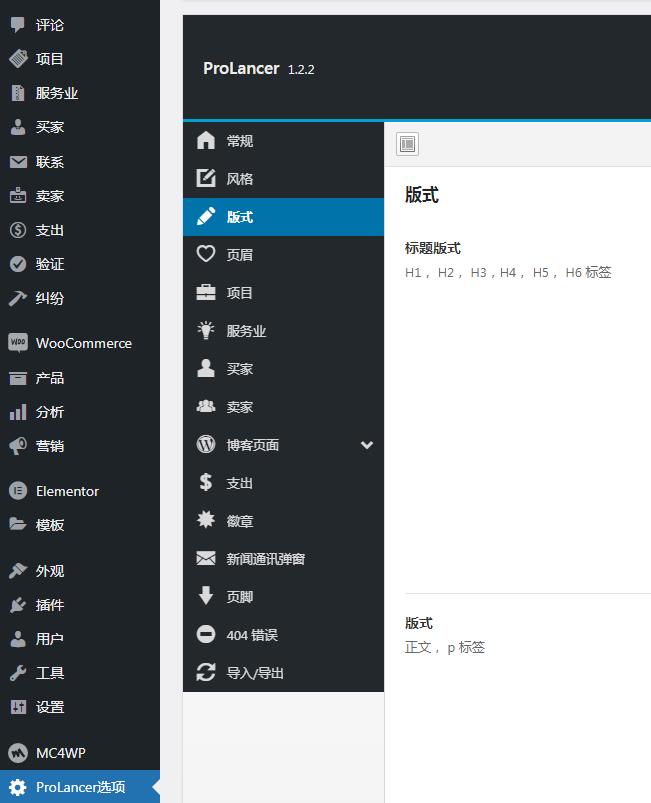The height and width of the screenshot is (803, 651).
Task: Open 验证 in the admin menu
Action: tap(80, 264)
